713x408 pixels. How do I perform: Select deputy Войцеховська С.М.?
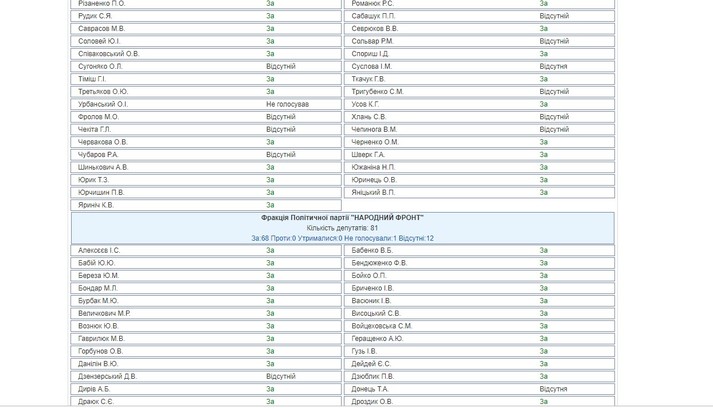click(x=382, y=326)
